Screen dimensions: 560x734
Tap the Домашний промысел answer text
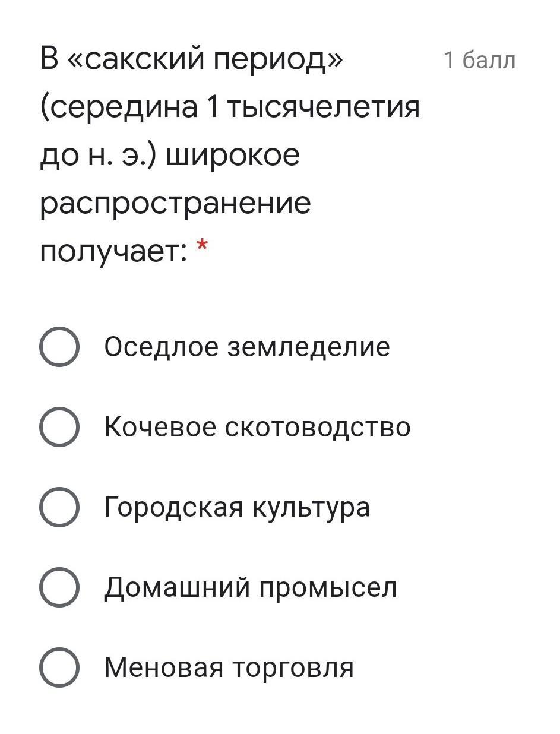point(251,587)
